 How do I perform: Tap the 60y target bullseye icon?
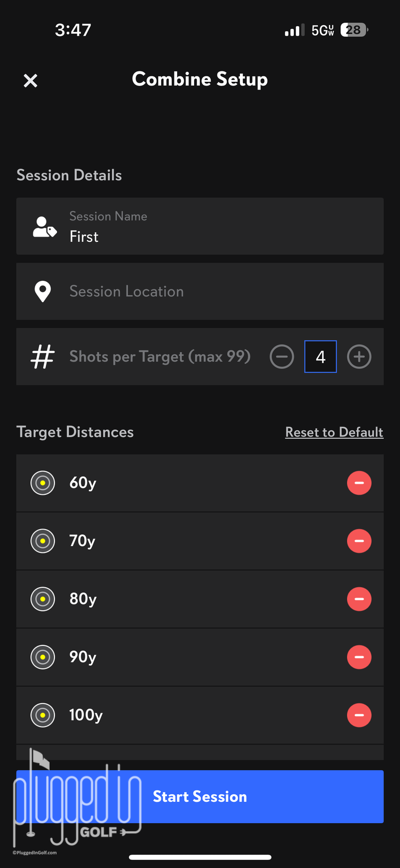click(43, 483)
